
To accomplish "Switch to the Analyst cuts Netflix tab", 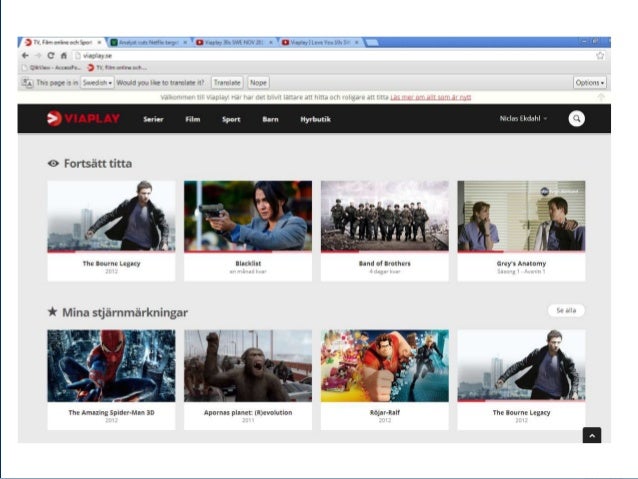I will 149,42.
